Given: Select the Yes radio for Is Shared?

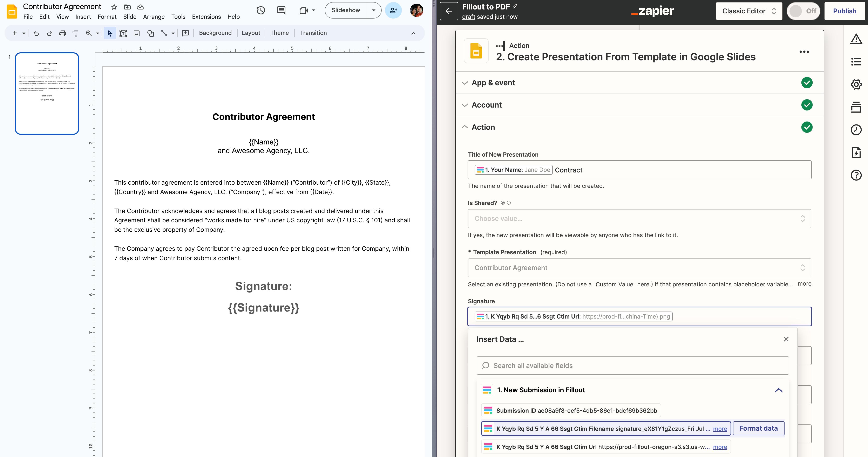Looking at the screenshot, I should (x=502, y=203).
